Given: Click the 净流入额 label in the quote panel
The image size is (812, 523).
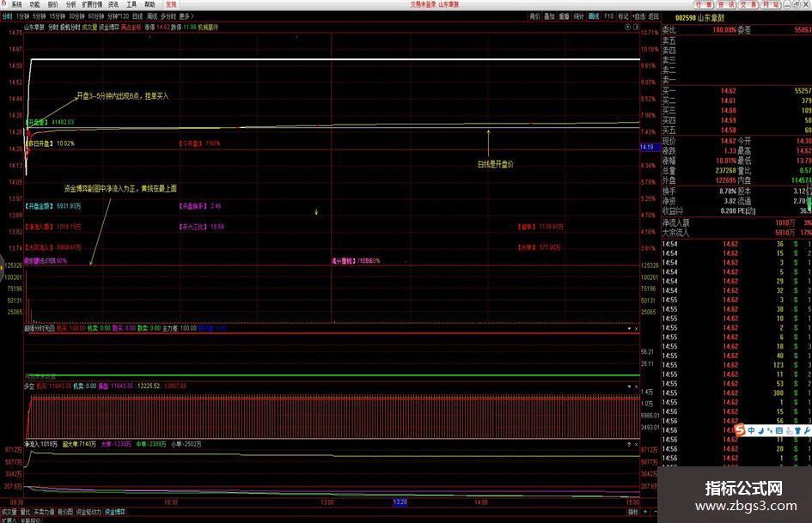Looking at the screenshot, I should point(675,222).
